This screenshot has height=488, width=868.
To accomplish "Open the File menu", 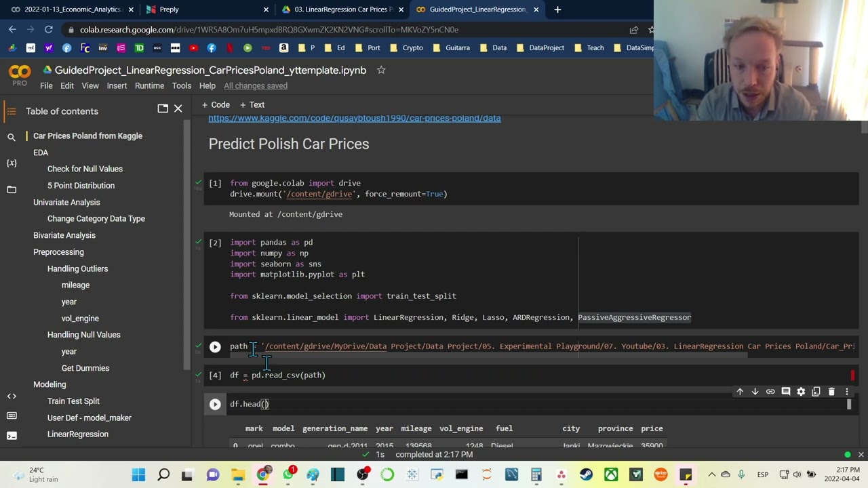I will click(x=46, y=86).
